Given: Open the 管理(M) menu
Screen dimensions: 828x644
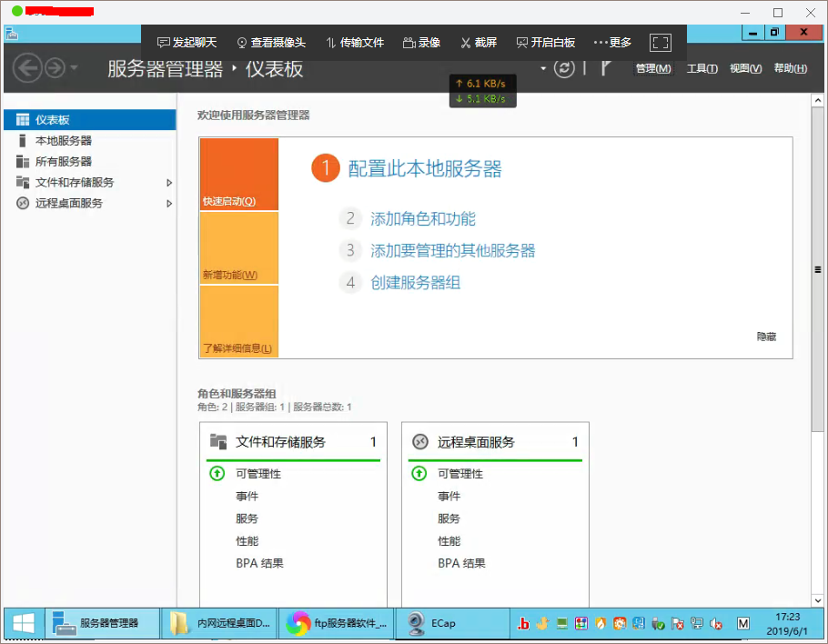Looking at the screenshot, I should click(x=652, y=69).
